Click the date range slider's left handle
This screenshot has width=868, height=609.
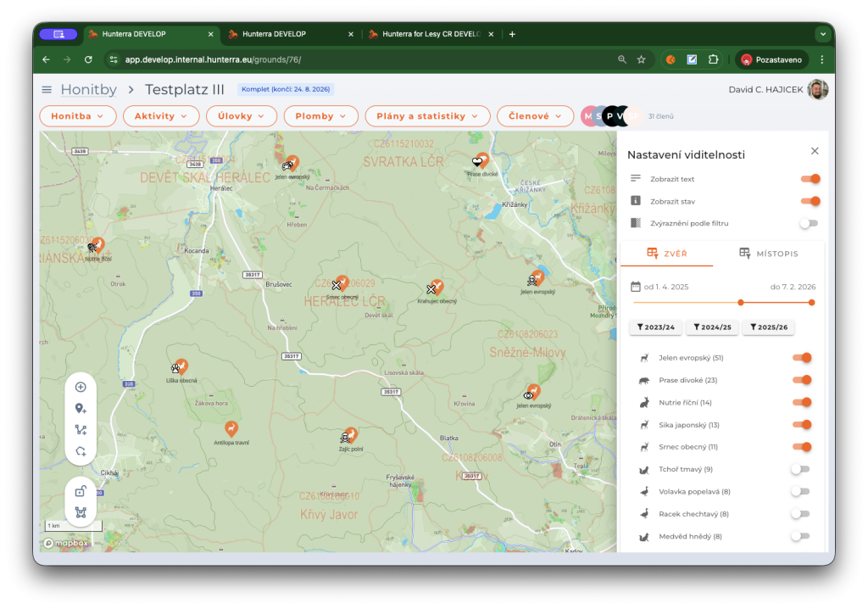(x=741, y=302)
